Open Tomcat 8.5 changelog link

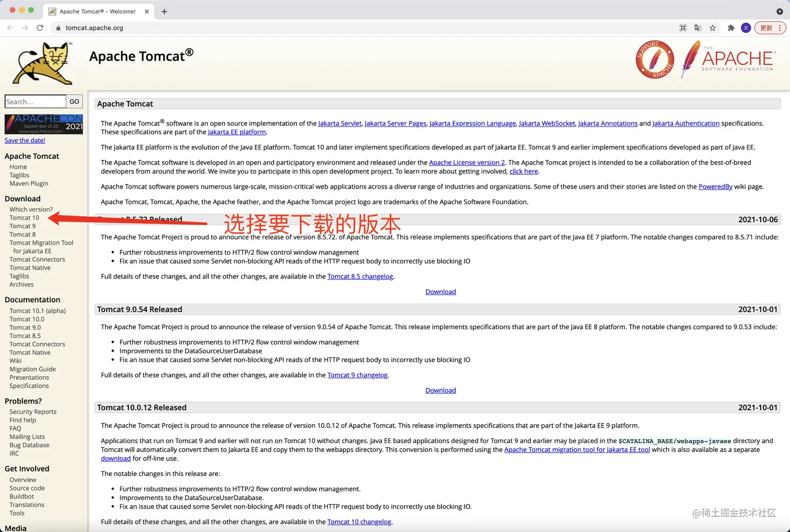point(360,276)
